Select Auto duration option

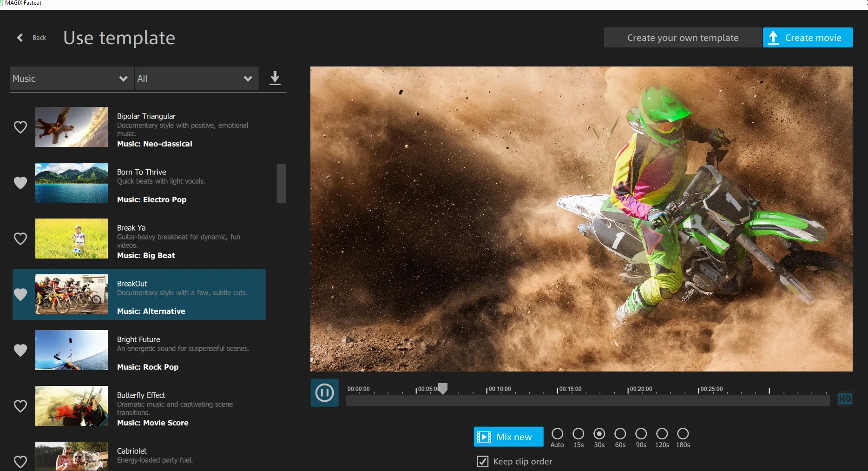point(557,434)
